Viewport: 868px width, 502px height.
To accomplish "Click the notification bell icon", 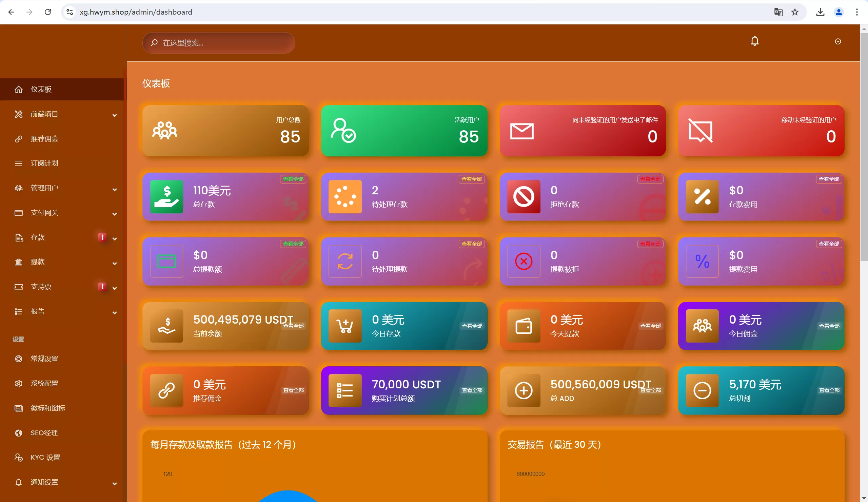I will [754, 41].
